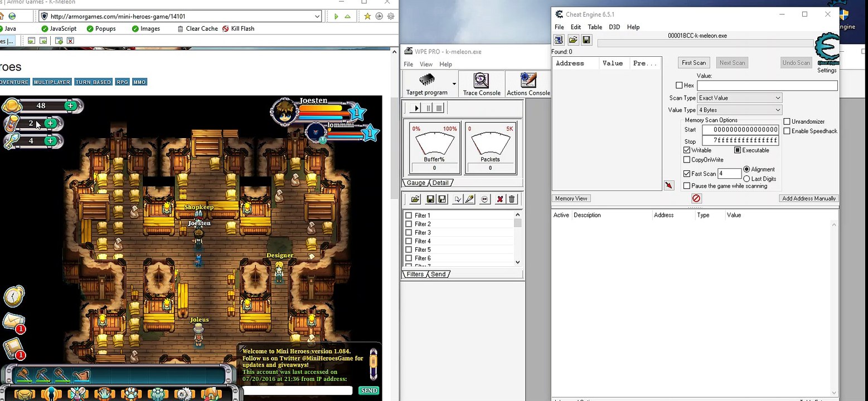Image resolution: width=868 pixels, height=401 pixels.
Task: Open the Target program tool in WPE PRO
Action: pyautogui.click(x=427, y=84)
